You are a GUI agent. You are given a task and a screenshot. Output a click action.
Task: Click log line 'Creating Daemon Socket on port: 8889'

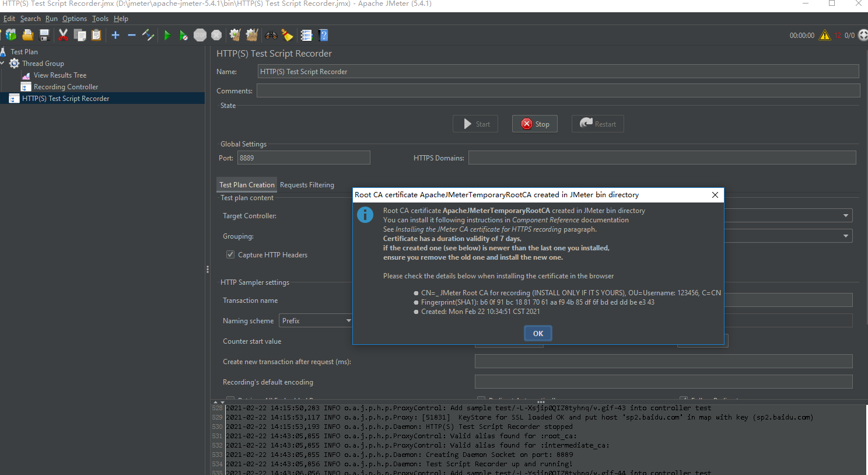(x=399, y=455)
